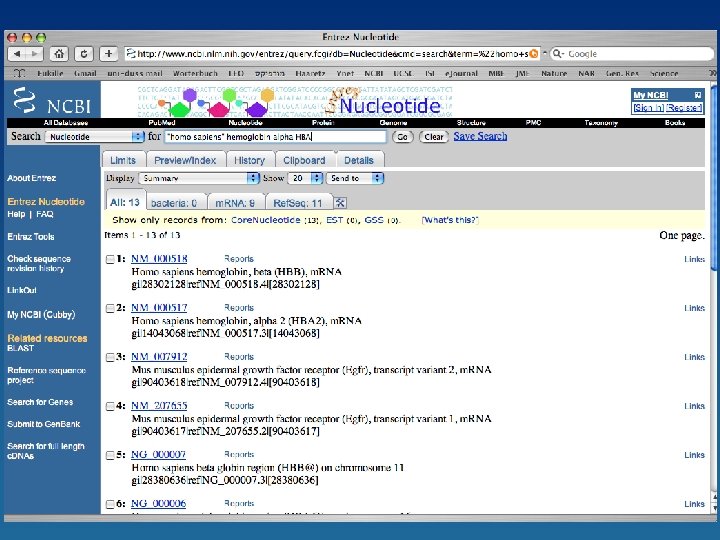Screen dimensions: 720x540
Task: Open Reports for result NM_007912
Action: (239, 357)
